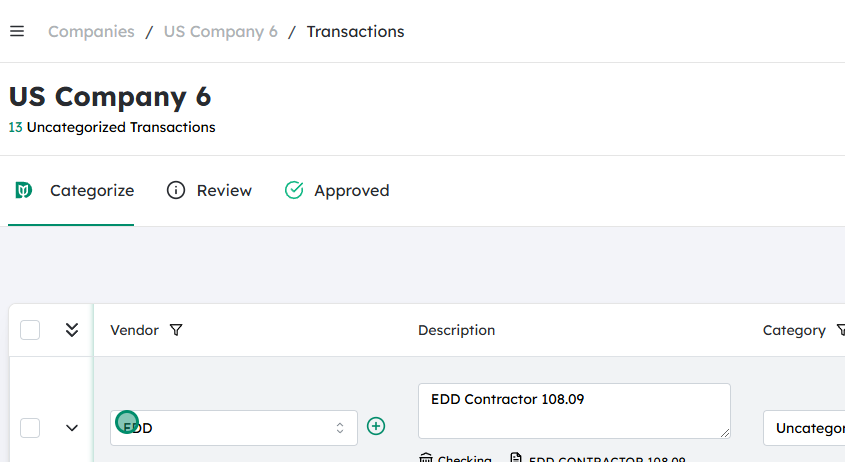This screenshot has width=845, height=462.
Task: Click the Vendor column filter icon
Action: (x=176, y=330)
